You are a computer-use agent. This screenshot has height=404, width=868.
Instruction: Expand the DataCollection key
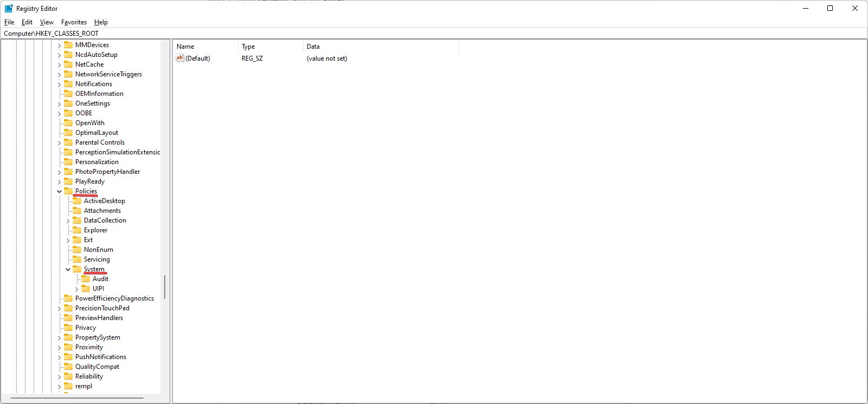pyautogui.click(x=68, y=220)
